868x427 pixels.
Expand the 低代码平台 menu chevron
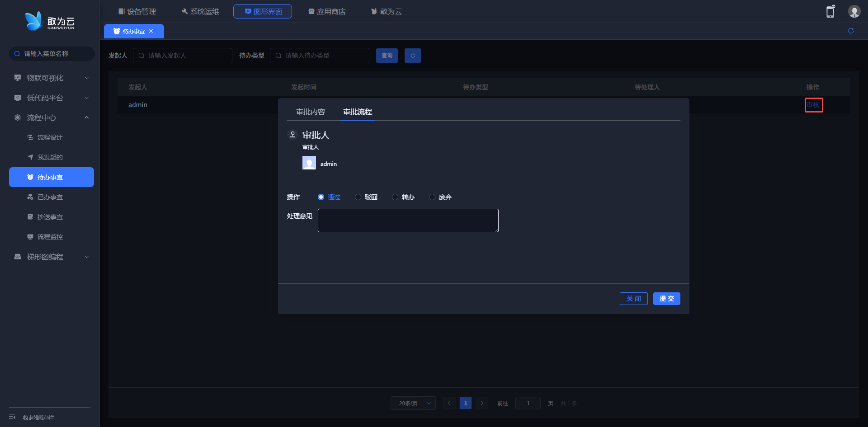[x=87, y=98]
